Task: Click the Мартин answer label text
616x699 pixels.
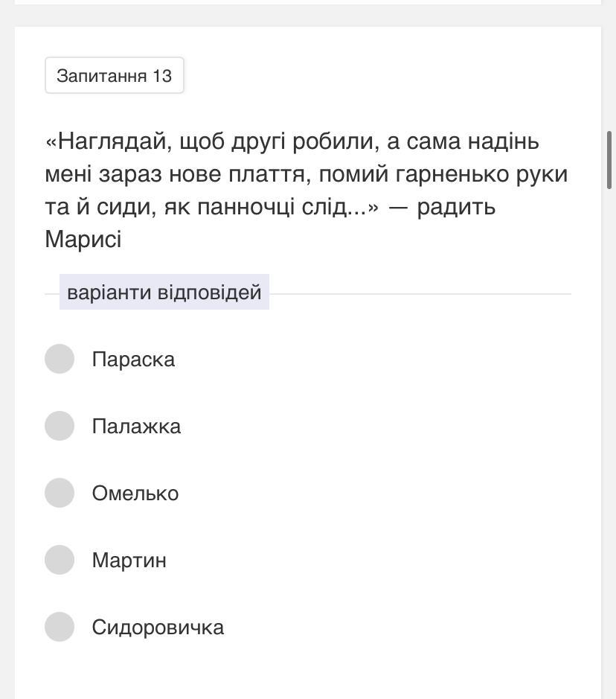Action: tap(129, 561)
